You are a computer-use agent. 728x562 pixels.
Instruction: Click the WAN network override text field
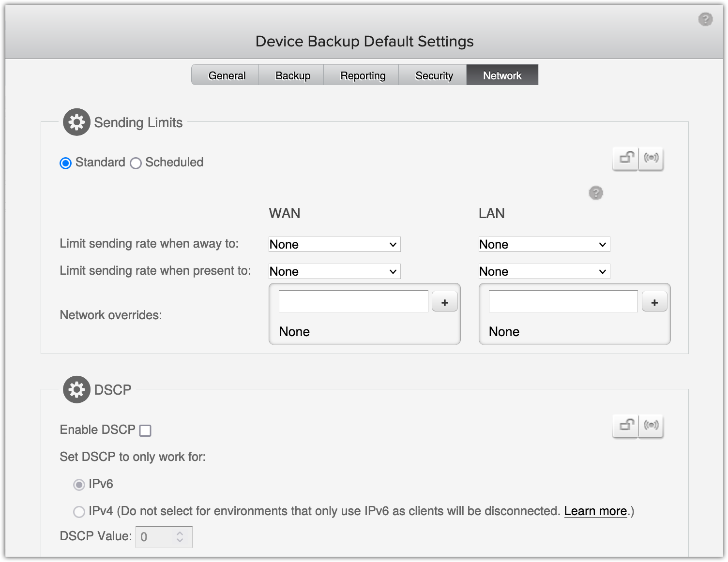pos(353,301)
